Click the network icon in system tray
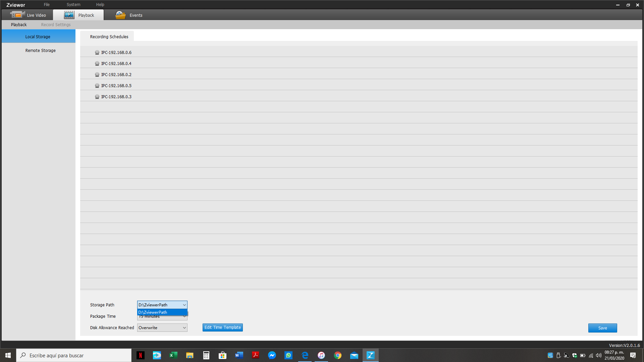Image resolution: width=644 pixels, height=362 pixels. coord(591,355)
